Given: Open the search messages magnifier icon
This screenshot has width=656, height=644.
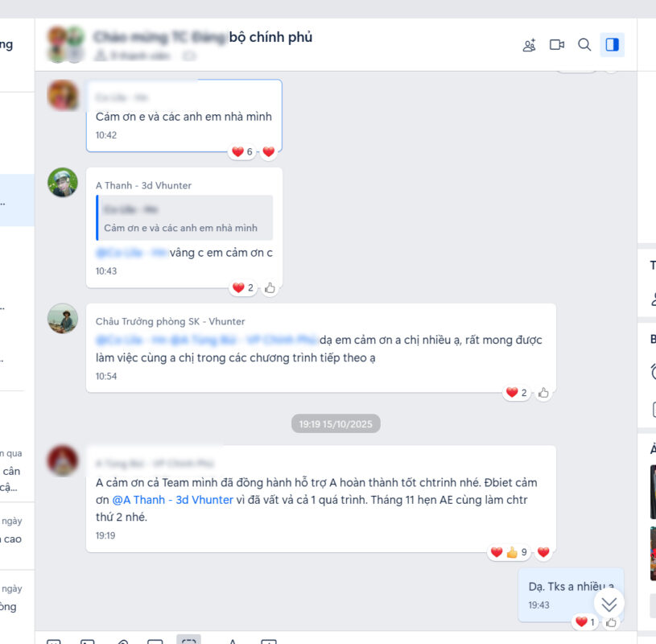Looking at the screenshot, I should [x=584, y=45].
